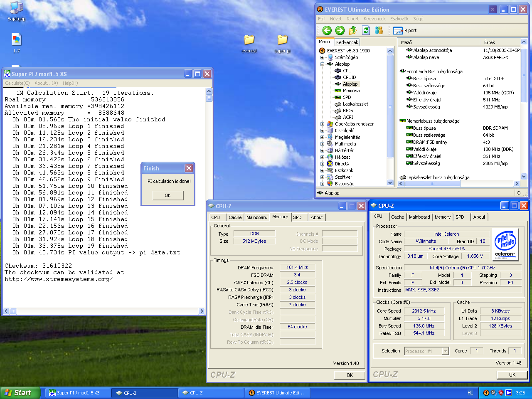This screenshot has height=399, width=532.
Task: Expand the Megjelenítés tree node
Action: pyautogui.click(x=322, y=137)
